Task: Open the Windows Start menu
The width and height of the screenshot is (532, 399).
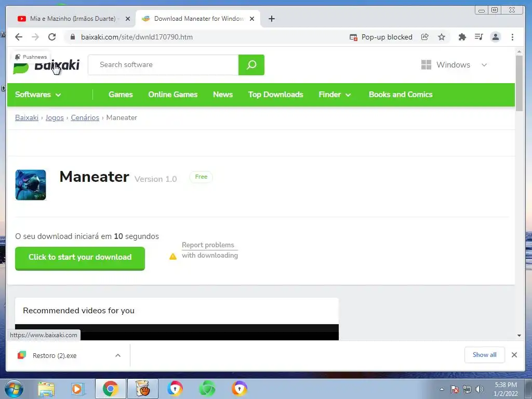Action: click(14, 389)
